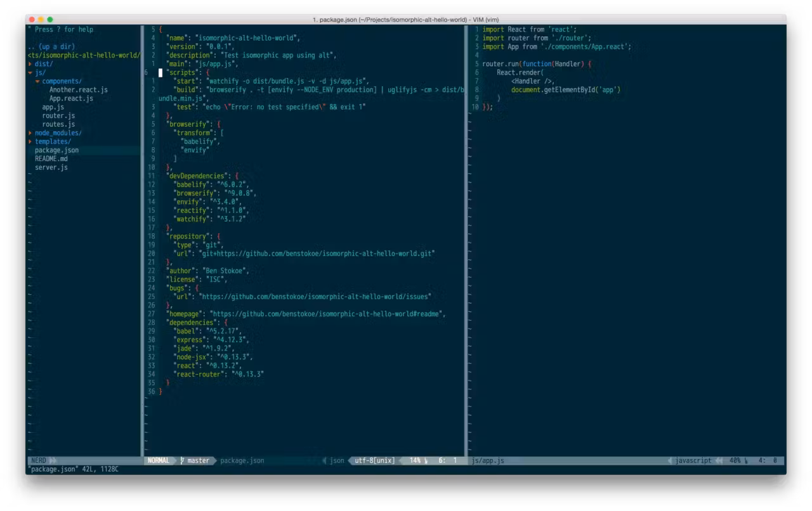Click the utf-8[unix] encoding segment
The image size is (812, 511).
[x=374, y=461]
